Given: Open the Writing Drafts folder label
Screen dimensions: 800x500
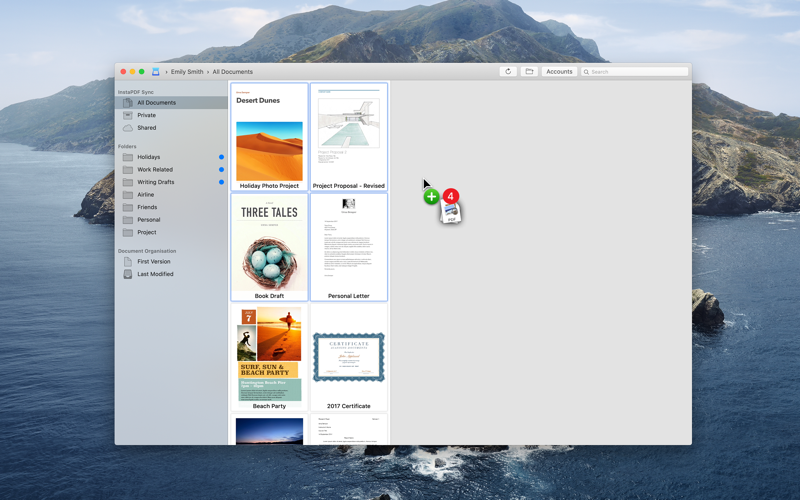Looking at the screenshot, I should pos(156,182).
